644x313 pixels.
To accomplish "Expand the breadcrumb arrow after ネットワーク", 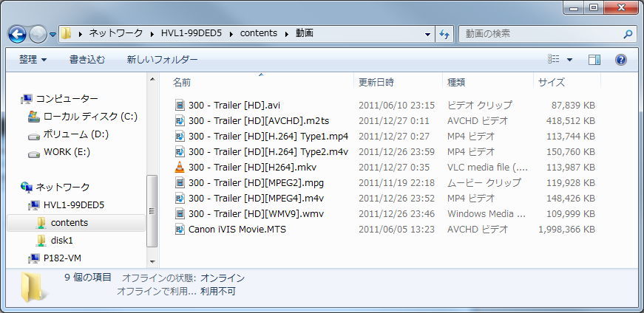I will (152, 34).
